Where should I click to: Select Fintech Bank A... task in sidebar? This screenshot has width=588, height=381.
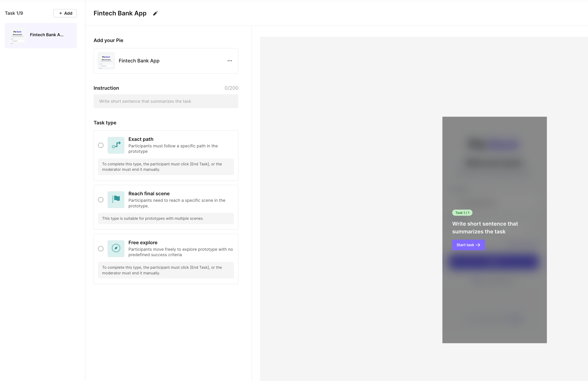46,35
